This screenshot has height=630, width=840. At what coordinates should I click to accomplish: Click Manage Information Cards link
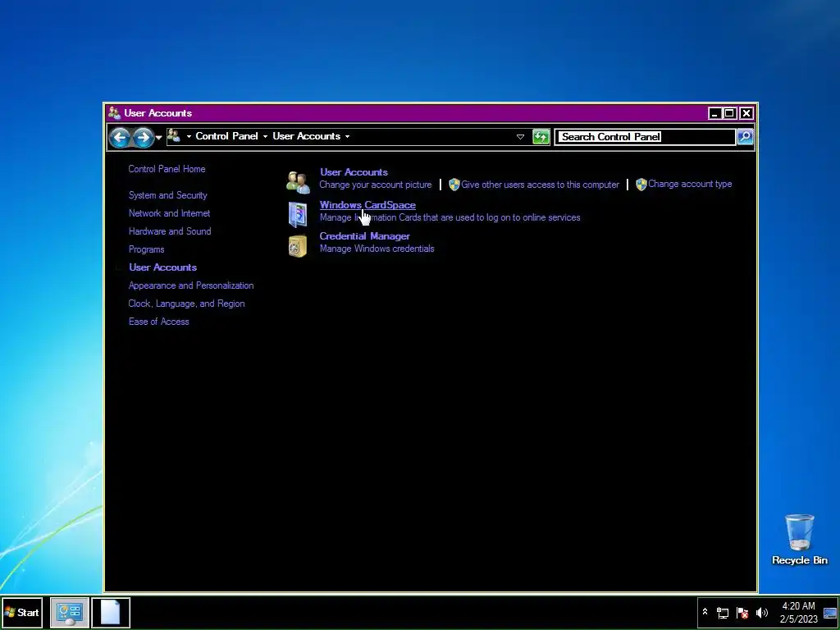450,217
